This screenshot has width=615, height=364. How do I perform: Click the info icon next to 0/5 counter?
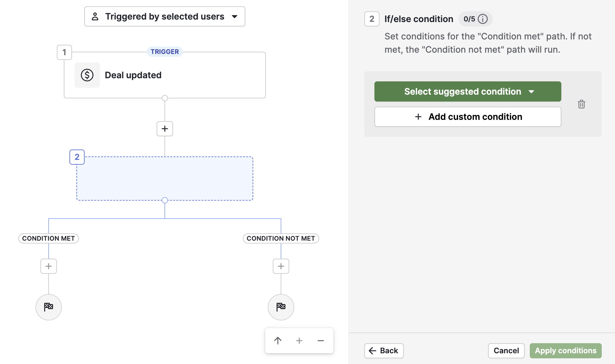click(483, 19)
